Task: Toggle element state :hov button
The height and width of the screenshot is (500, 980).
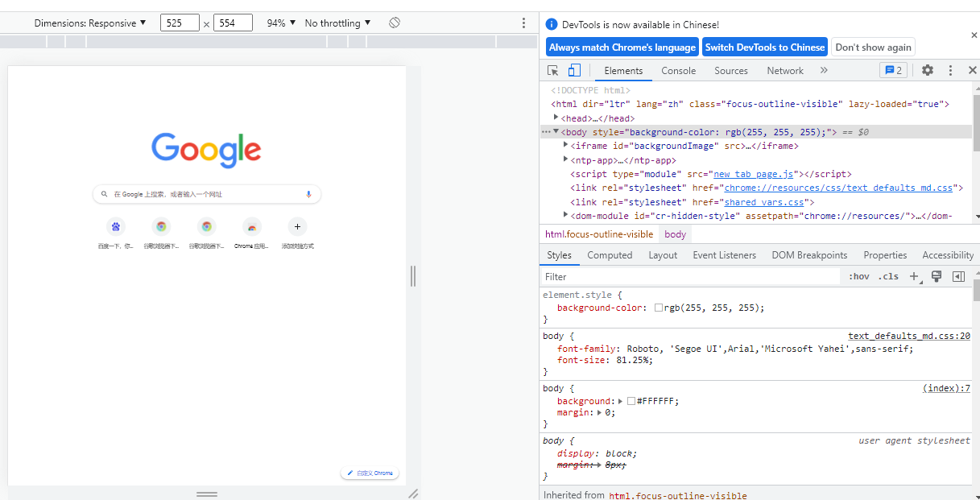Action: pos(859,276)
